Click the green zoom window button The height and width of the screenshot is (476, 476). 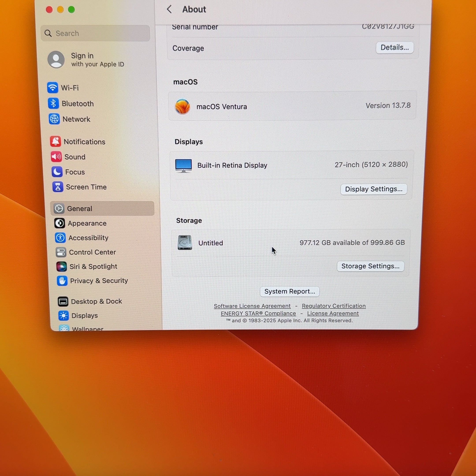point(71,10)
